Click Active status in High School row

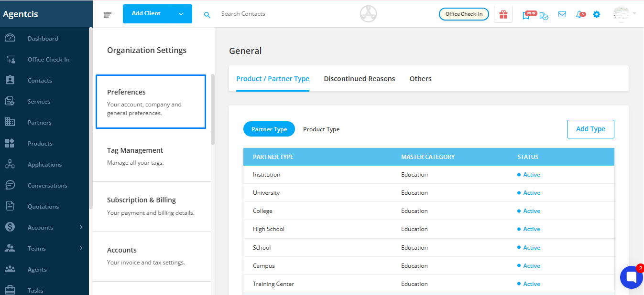click(529, 229)
